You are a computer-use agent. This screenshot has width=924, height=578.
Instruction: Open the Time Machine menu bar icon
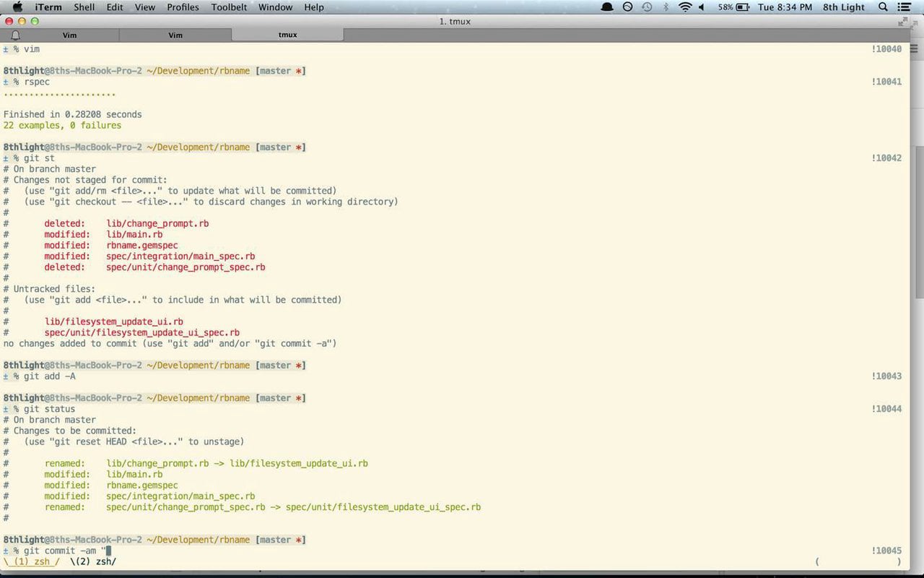click(x=647, y=7)
